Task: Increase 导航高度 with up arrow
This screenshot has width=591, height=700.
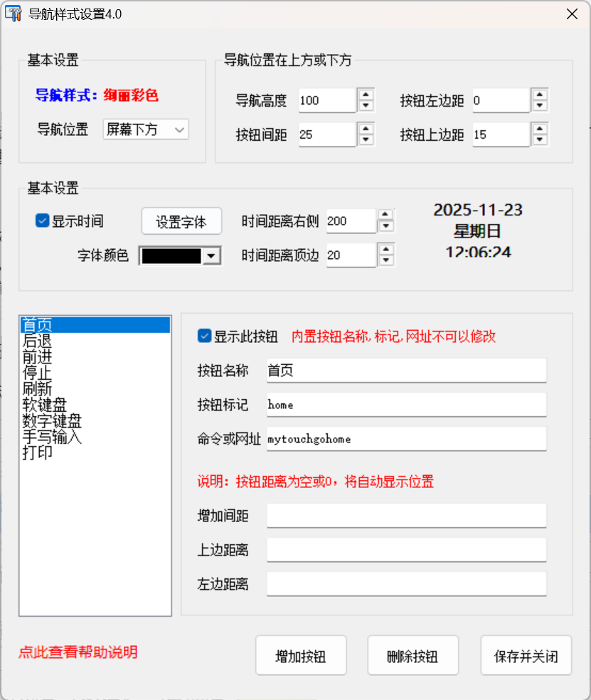Action: 366,95
